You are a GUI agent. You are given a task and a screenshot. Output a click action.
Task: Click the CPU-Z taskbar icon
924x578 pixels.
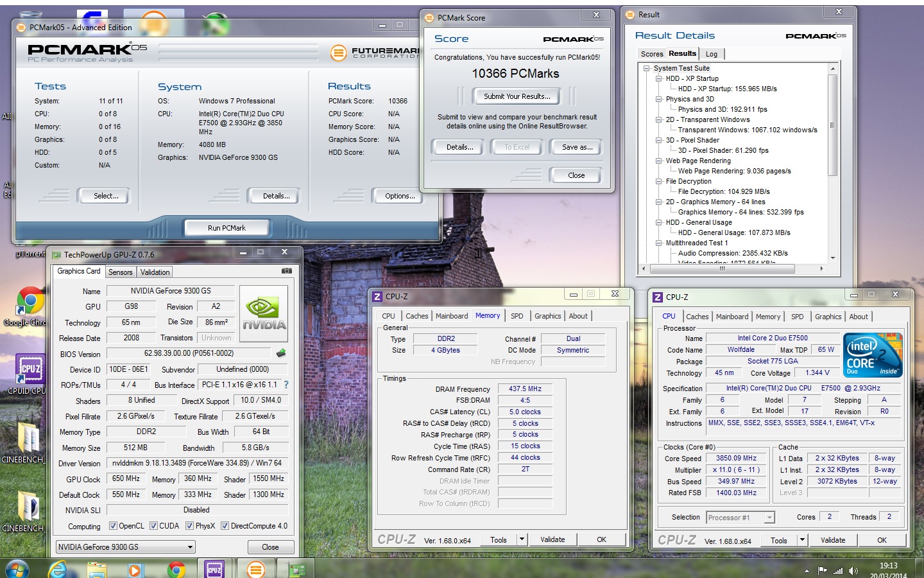click(214, 569)
